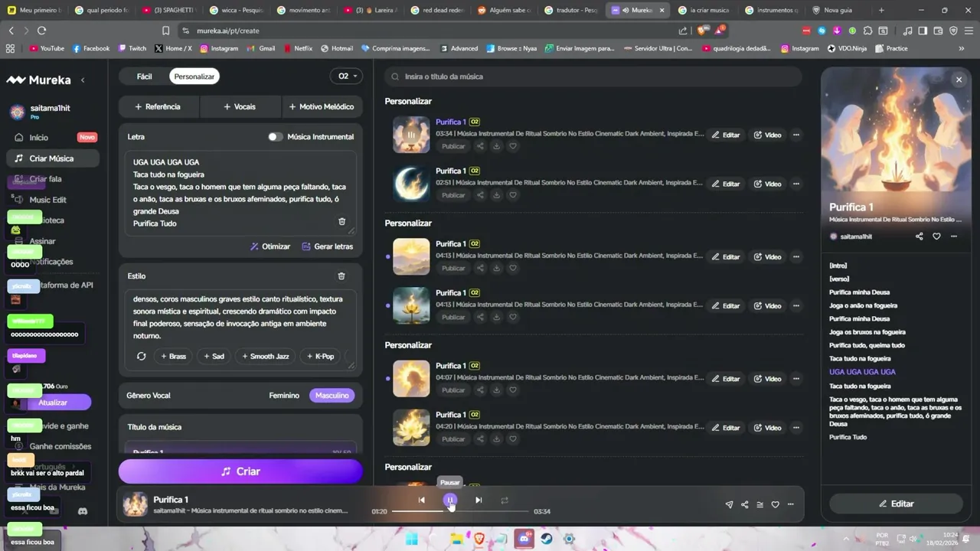Skip to next track in player bar
Screen dimensions: 980x551
[x=479, y=500]
